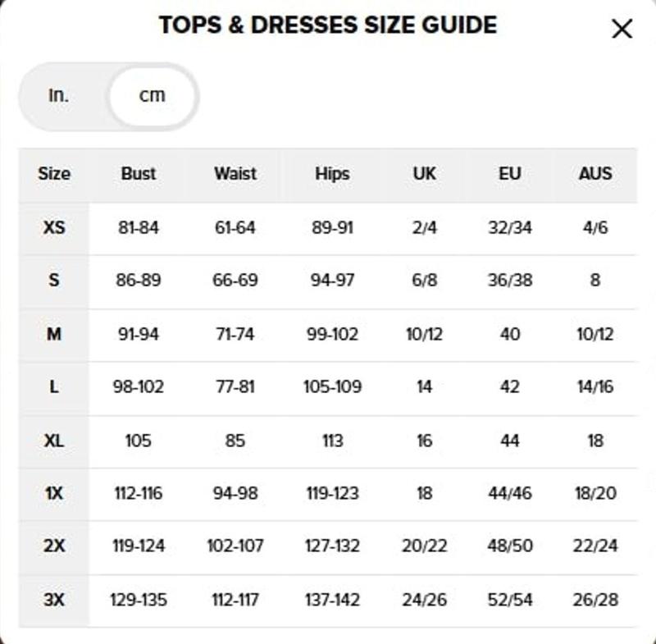The height and width of the screenshot is (644, 656).
Task: Select the L size row label
Action: tap(54, 387)
